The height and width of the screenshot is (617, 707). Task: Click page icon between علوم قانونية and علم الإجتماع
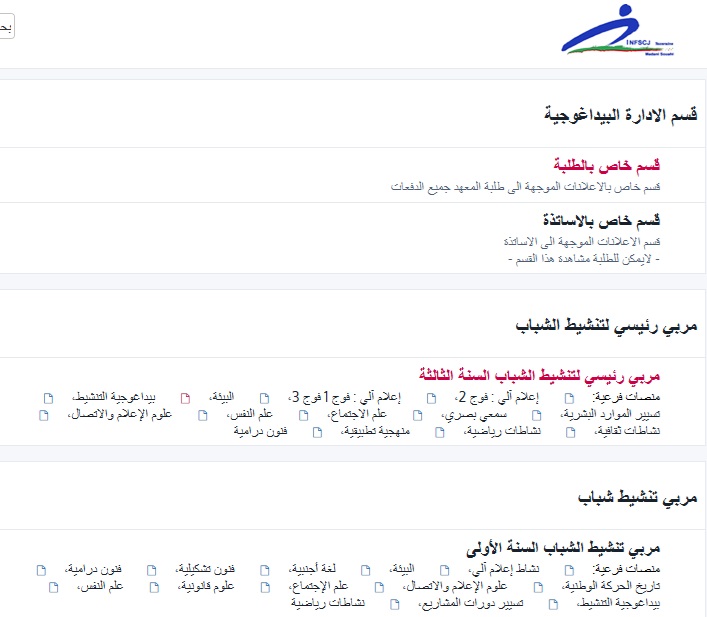click(263, 586)
